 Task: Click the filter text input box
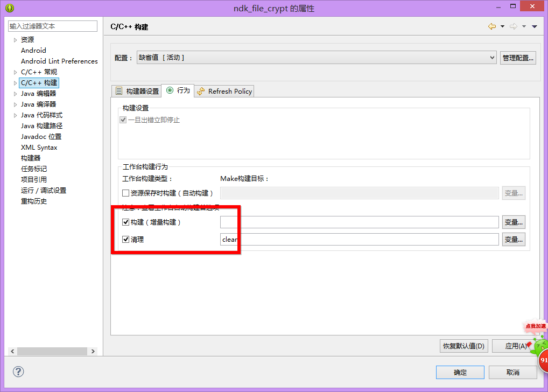click(53, 26)
